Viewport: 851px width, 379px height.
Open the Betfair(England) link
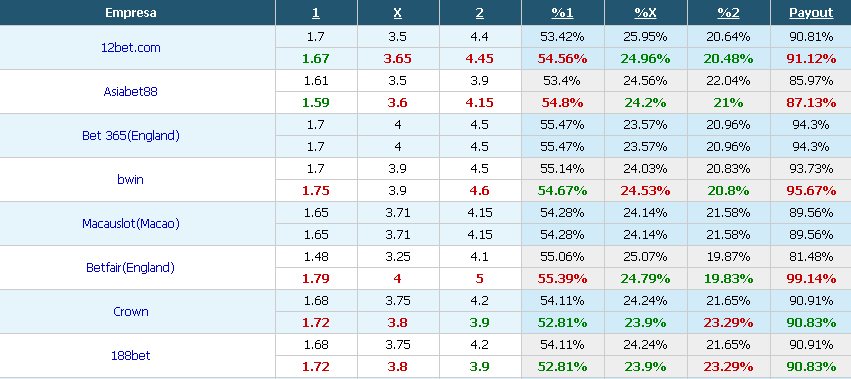(131, 267)
